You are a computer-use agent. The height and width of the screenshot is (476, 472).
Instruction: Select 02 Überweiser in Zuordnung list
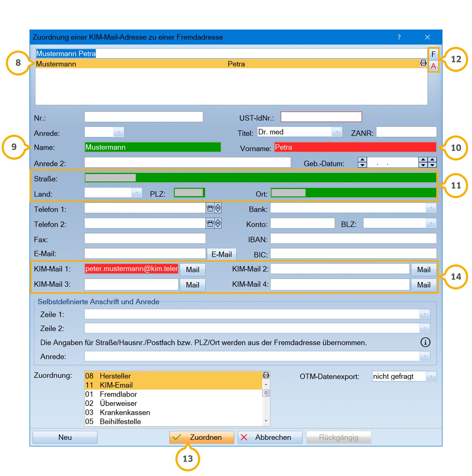point(173,403)
